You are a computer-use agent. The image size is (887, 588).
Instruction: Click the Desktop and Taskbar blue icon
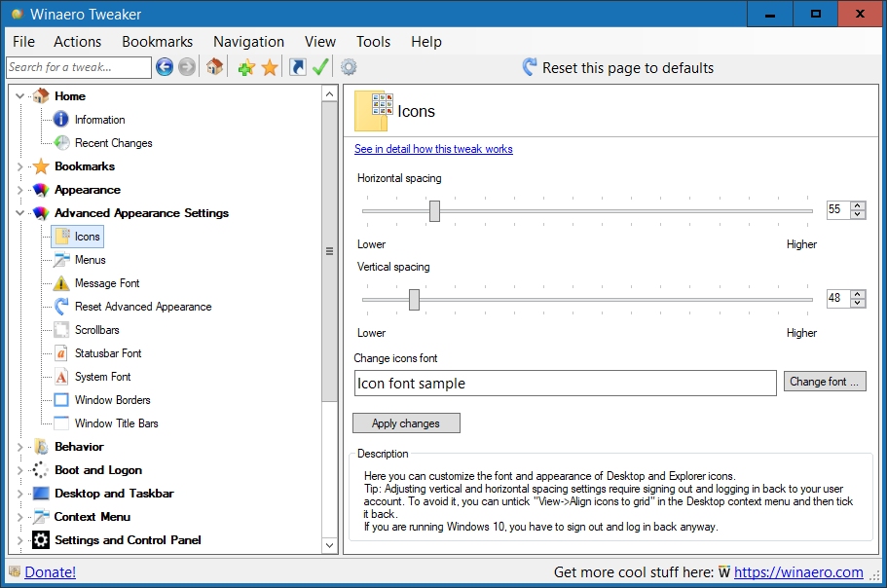pos(41,494)
